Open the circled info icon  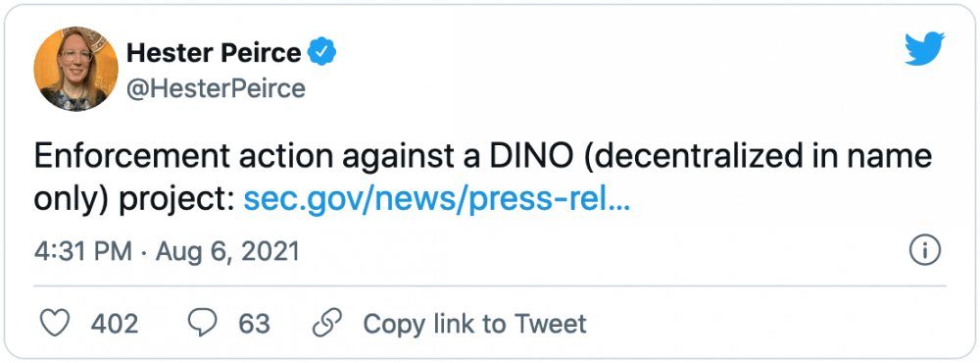924,251
